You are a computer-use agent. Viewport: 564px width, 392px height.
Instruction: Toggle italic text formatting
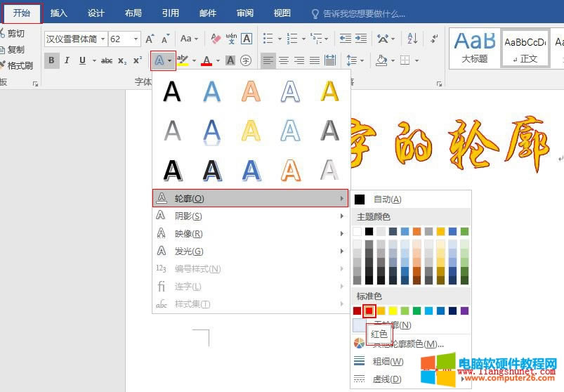(67, 61)
